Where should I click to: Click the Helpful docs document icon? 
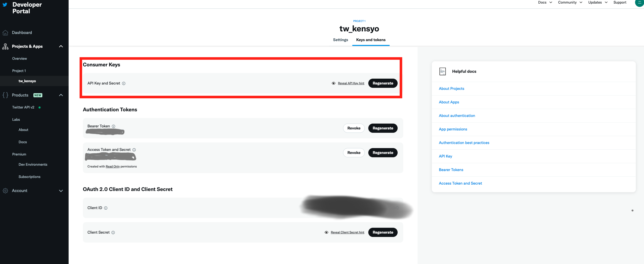pyautogui.click(x=443, y=71)
